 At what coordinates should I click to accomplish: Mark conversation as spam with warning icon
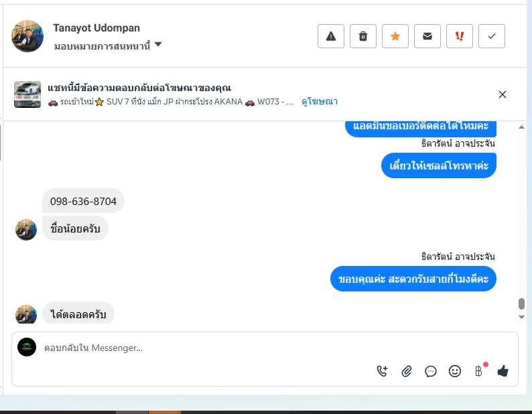[x=331, y=36]
